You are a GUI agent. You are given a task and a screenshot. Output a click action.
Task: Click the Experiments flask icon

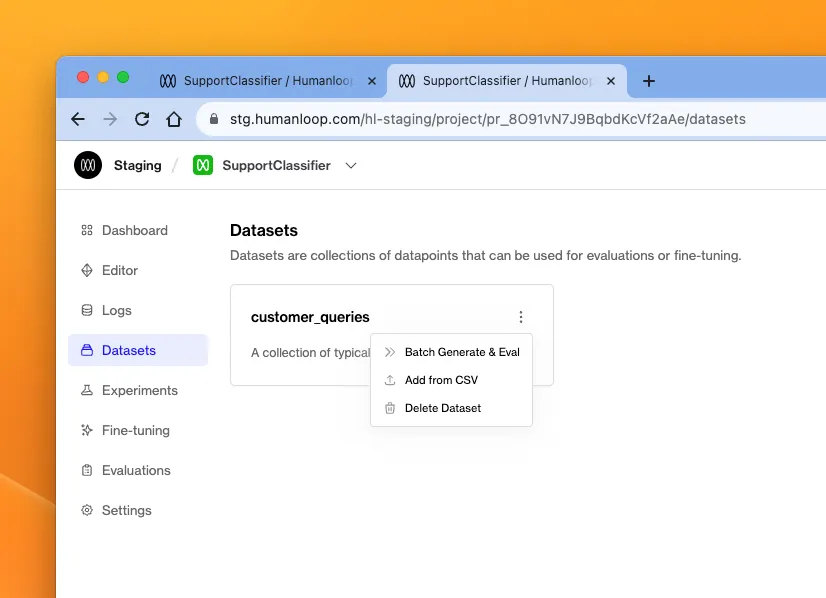click(x=87, y=390)
